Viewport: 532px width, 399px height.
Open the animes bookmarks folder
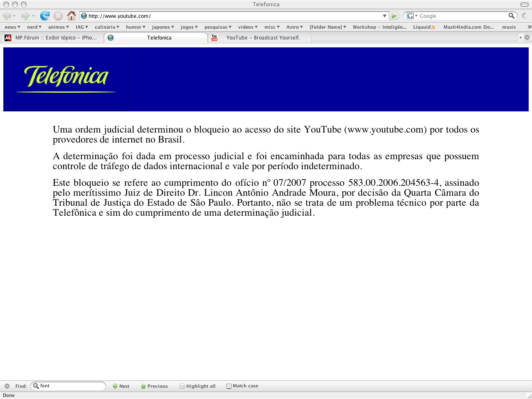(x=59, y=27)
